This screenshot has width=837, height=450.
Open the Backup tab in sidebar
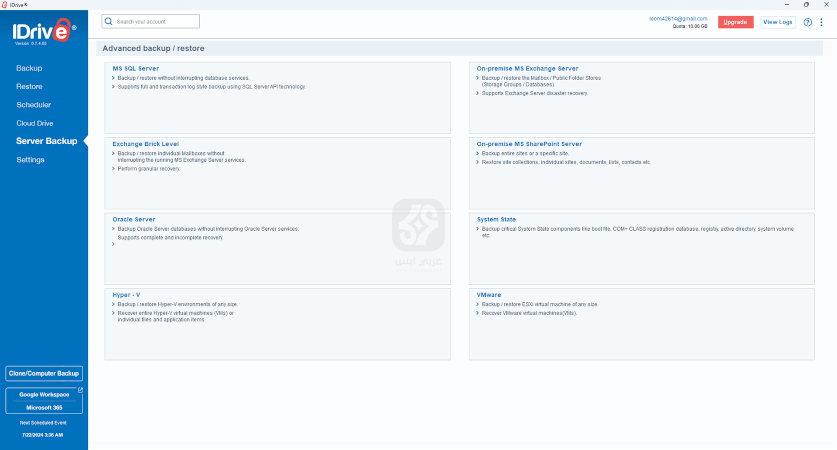tap(29, 68)
